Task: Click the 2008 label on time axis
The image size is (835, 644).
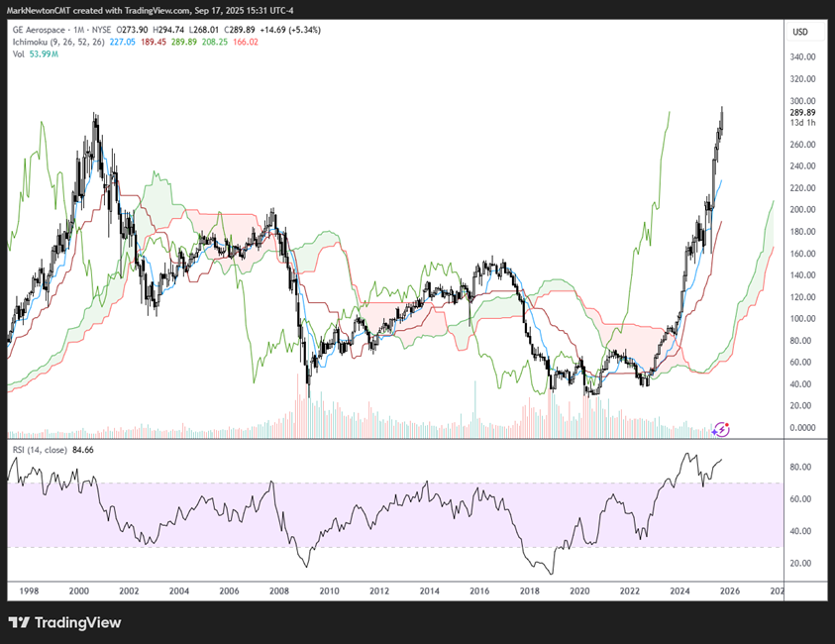Action: (x=278, y=591)
